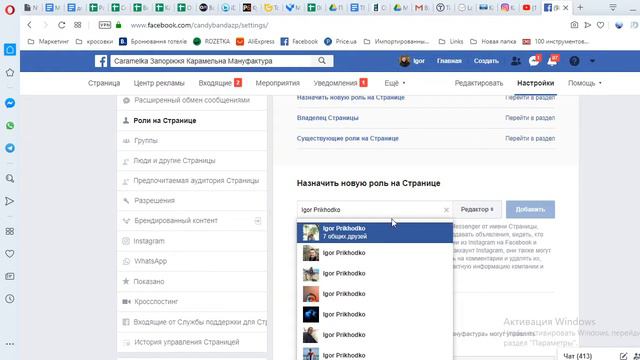Open the History clock icon in sidebar
The height and width of the screenshot is (360, 640).
(x=10, y=298)
